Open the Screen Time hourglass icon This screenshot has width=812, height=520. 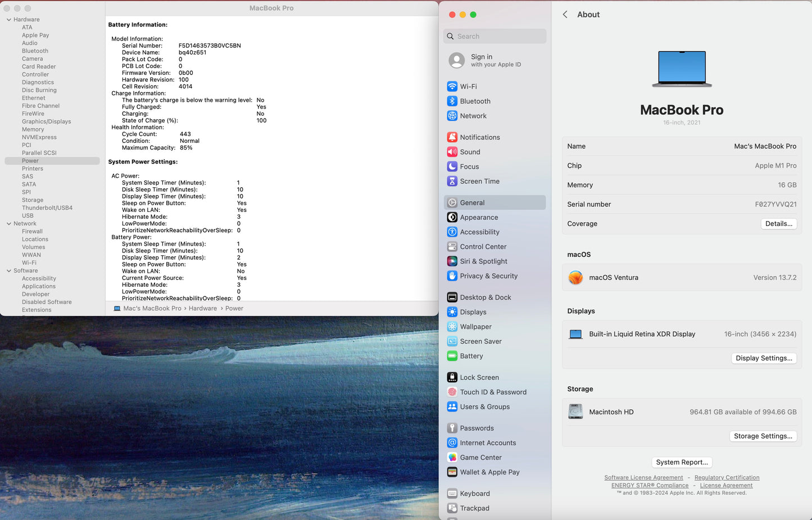[452, 181]
